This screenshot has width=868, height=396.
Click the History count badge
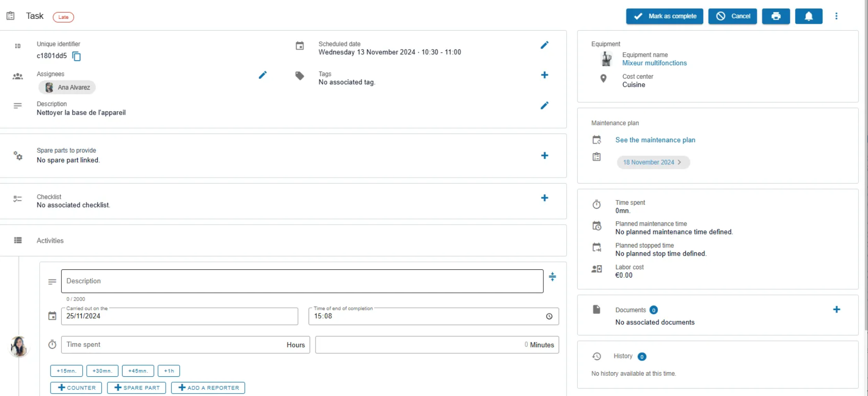tap(642, 357)
